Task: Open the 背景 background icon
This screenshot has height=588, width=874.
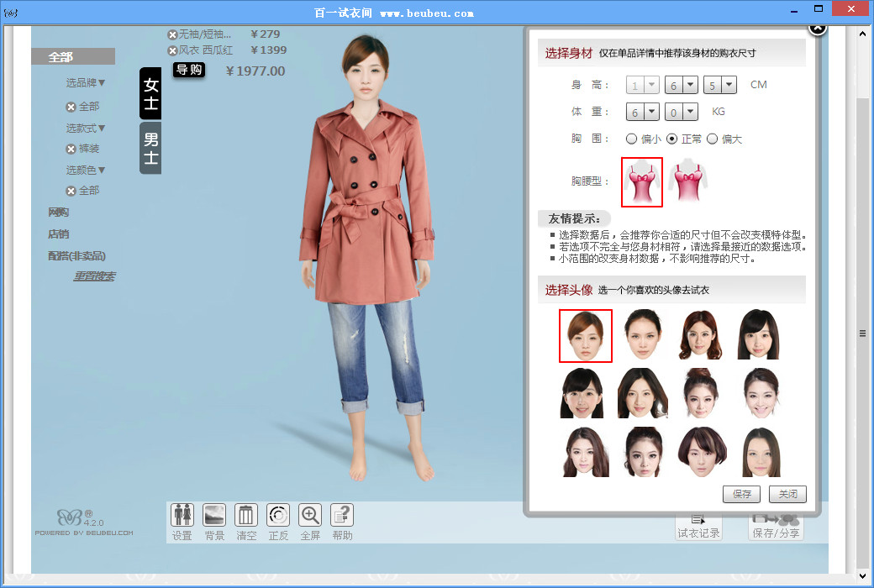Action: point(214,515)
